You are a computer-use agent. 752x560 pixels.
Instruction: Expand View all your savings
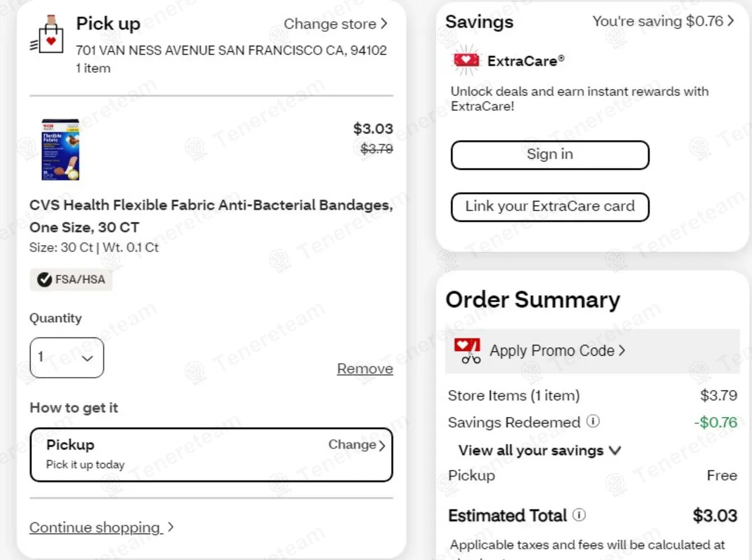539,450
